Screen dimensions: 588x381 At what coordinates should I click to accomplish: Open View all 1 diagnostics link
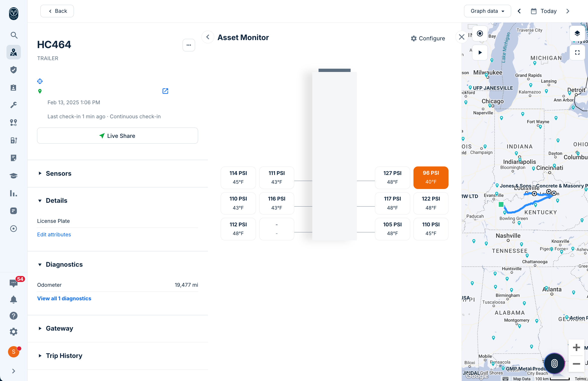coord(64,298)
